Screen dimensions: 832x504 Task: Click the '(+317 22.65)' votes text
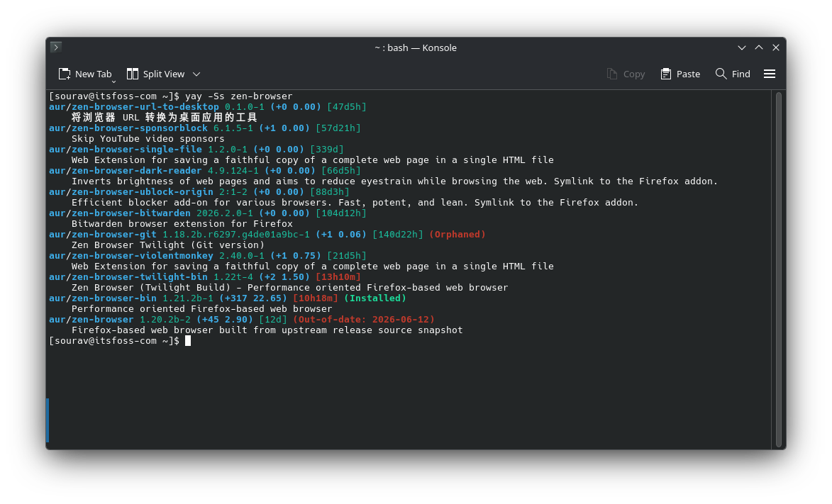tap(253, 298)
